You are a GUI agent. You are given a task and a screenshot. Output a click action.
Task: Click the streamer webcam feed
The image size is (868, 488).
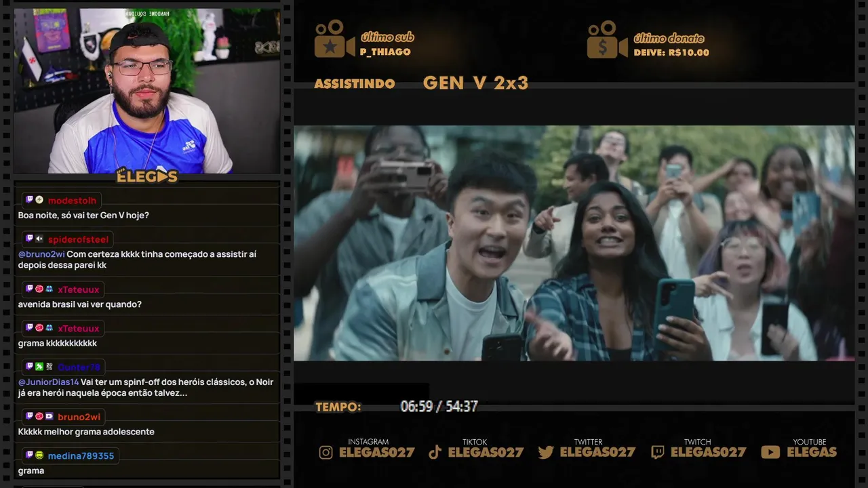pos(146,91)
